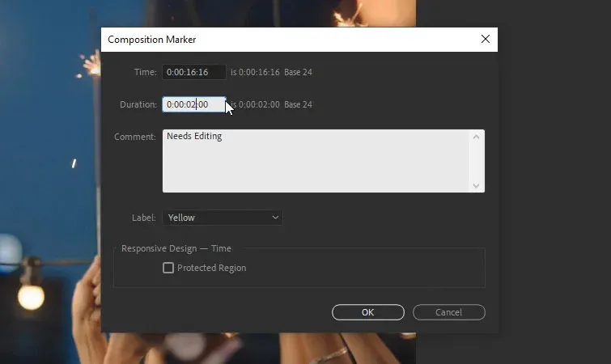Open the Yellow label dropdown
Image resolution: width=611 pixels, height=364 pixels.
[223, 218]
